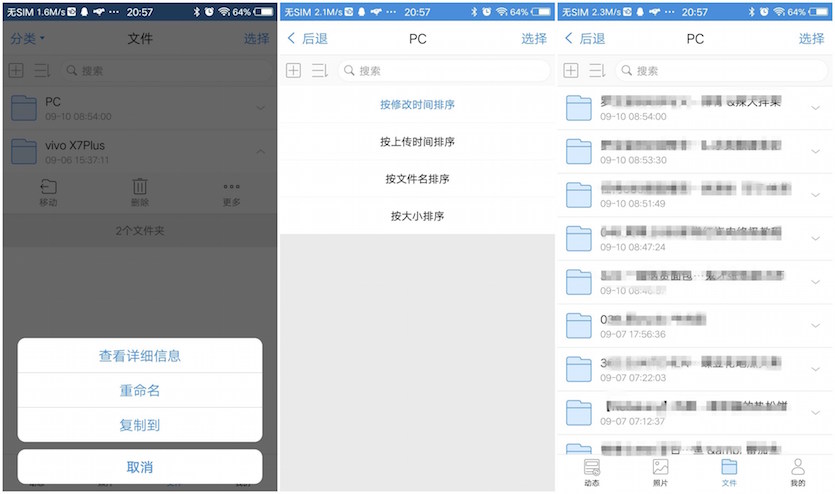The image size is (835, 494).
Task: Go to the 我的 profile tab
Action: (x=797, y=472)
